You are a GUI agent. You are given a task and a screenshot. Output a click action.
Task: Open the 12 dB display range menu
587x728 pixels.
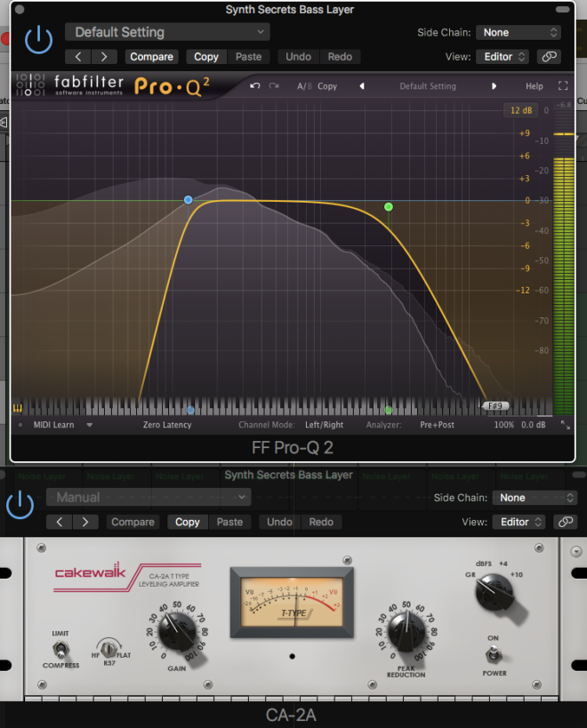(520, 110)
